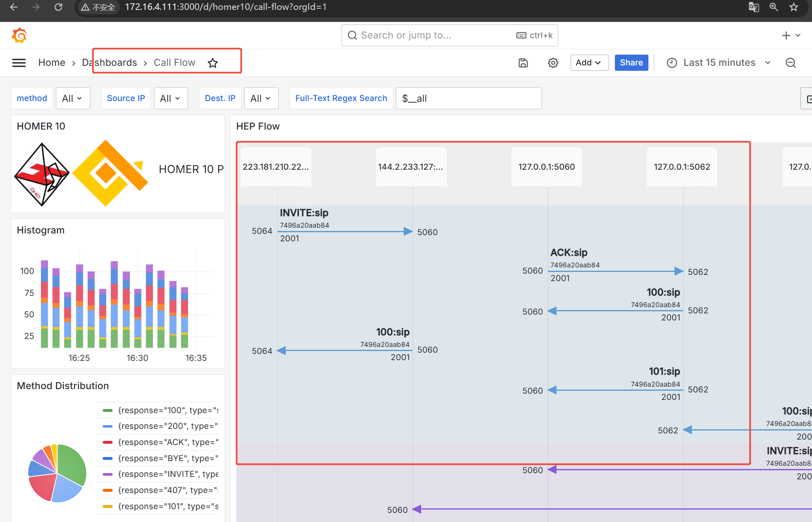Toggle response="BYE" legend series
This screenshot has width=812, height=522.
[168, 458]
